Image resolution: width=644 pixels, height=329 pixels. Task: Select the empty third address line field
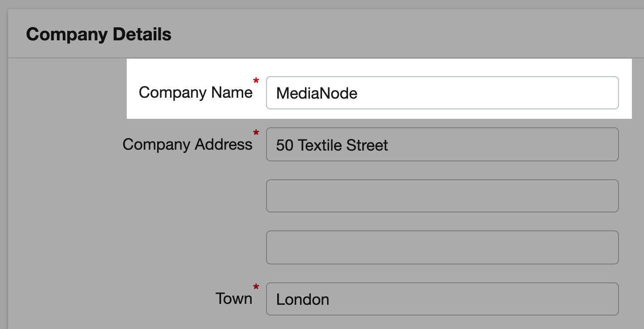442,247
